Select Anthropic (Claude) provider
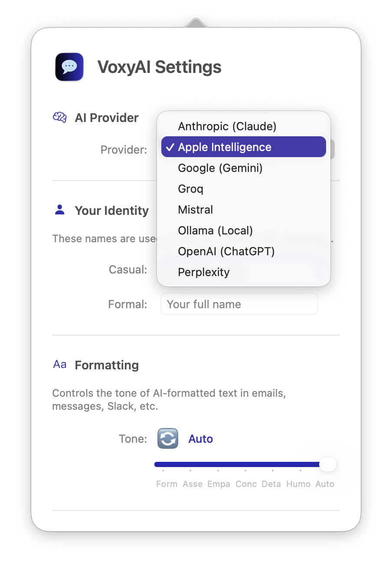The image size is (392, 566). (x=227, y=126)
